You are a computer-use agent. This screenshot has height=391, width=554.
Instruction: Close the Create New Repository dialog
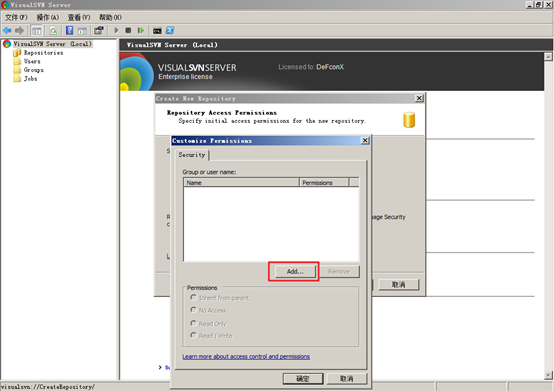click(419, 98)
